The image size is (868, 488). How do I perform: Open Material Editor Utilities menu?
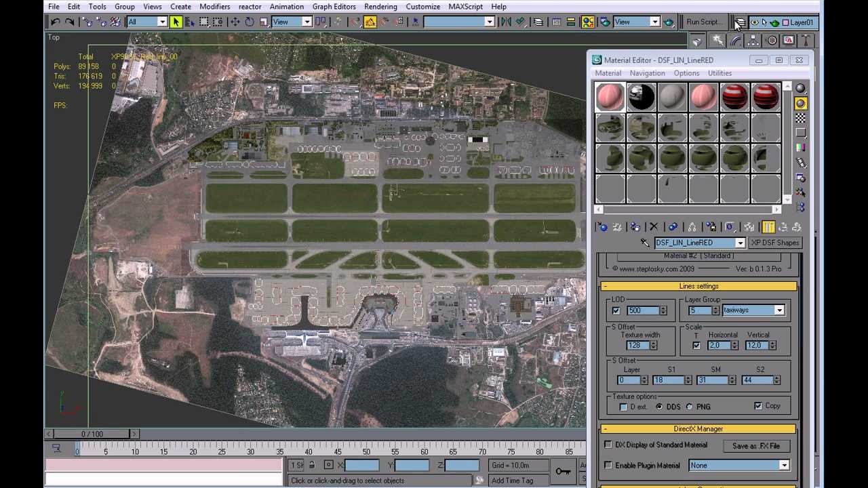pos(719,73)
